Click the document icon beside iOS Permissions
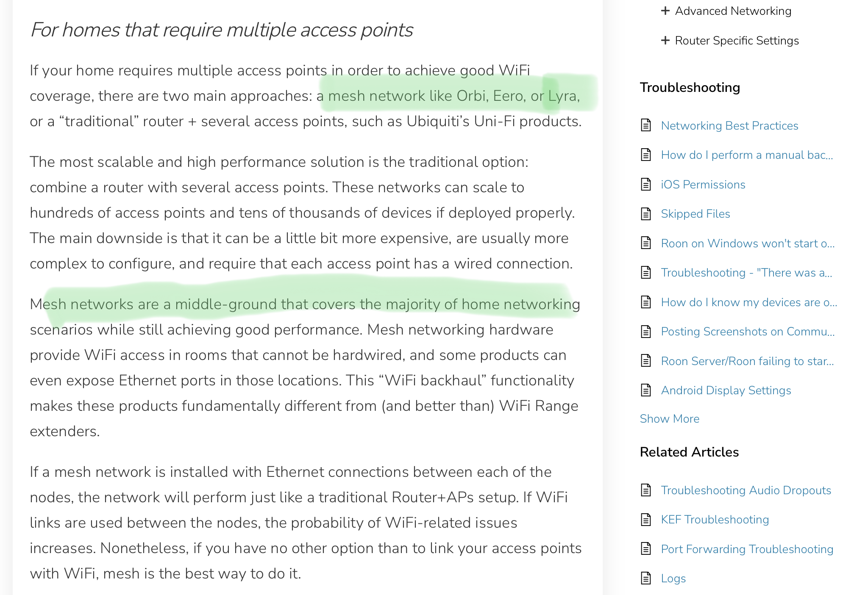The image size is (868, 595). [x=646, y=184]
